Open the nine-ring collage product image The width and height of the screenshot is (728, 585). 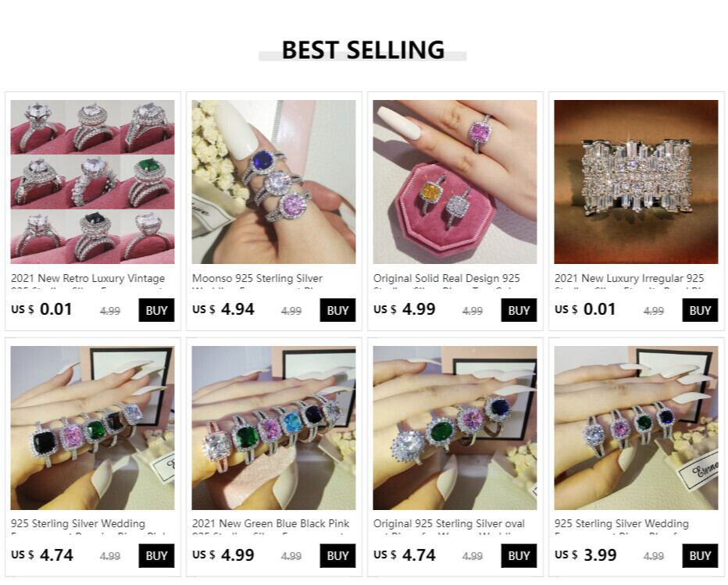pyautogui.click(x=92, y=182)
